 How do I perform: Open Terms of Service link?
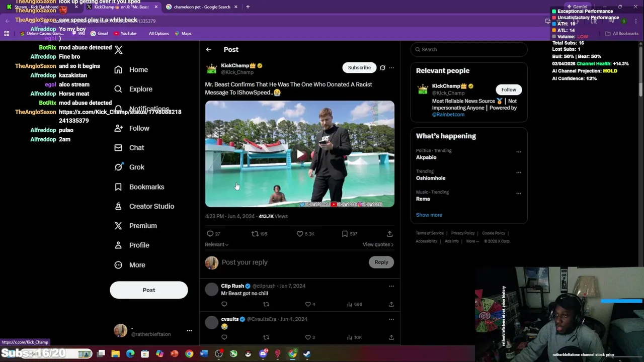[430, 233]
